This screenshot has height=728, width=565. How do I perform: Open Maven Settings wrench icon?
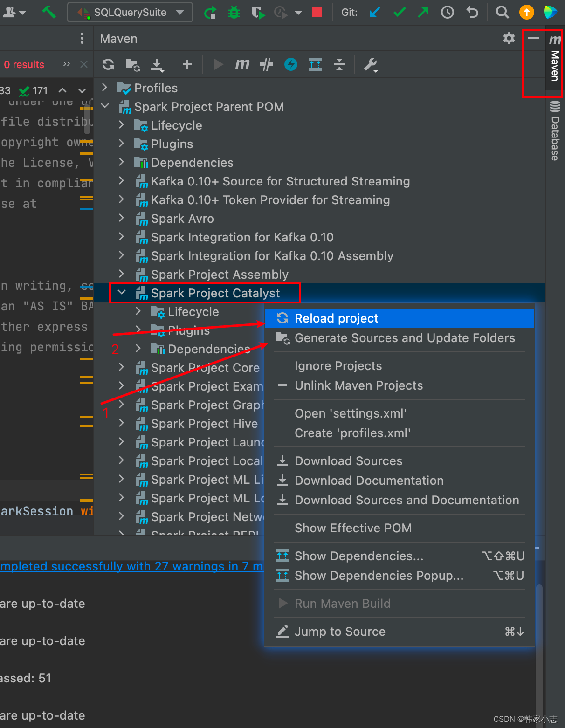[x=371, y=64]
